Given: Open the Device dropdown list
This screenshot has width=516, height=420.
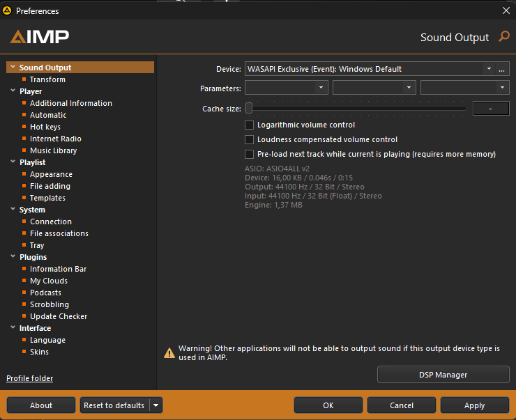Looking at the screenshot, I should (488, 69).
